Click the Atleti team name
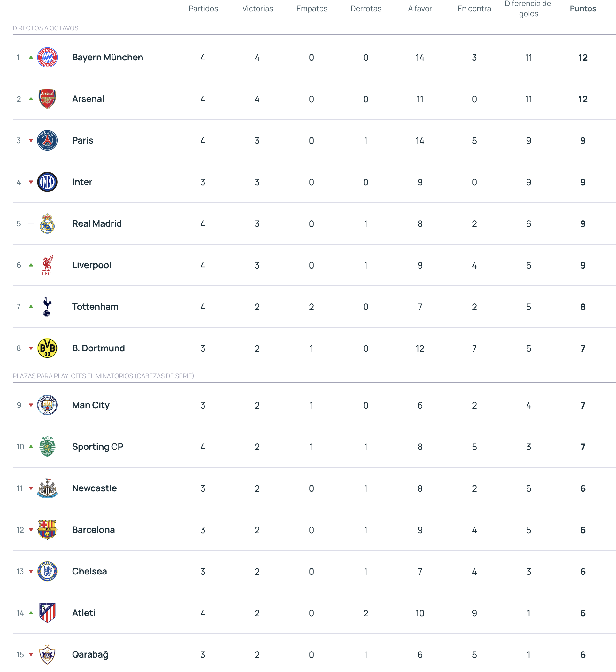Viewport: 616px width, 672px height. (84, 613)
